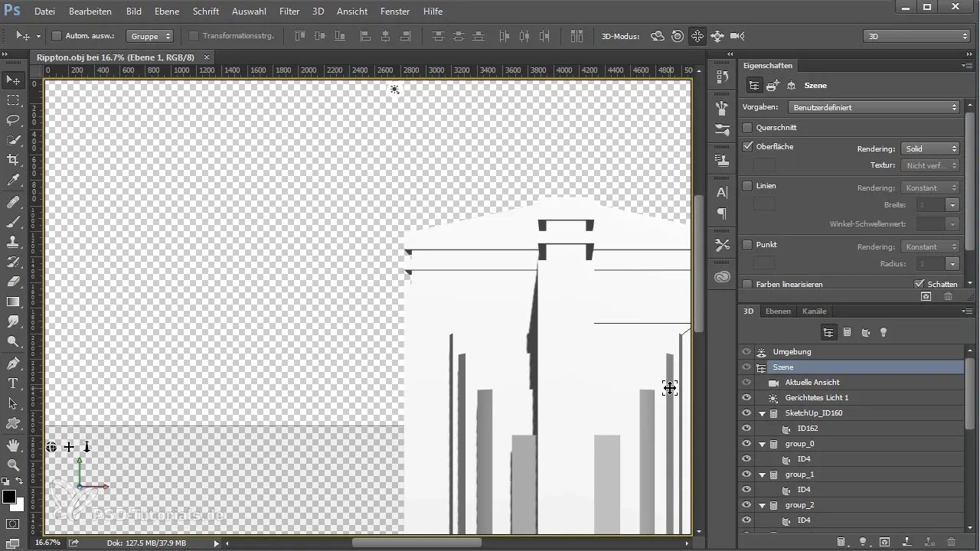The width and height of the screenshot is (980, 551).
Task: Open Oberfläche Rendering Solid dropdown
Action: point(930,148)
